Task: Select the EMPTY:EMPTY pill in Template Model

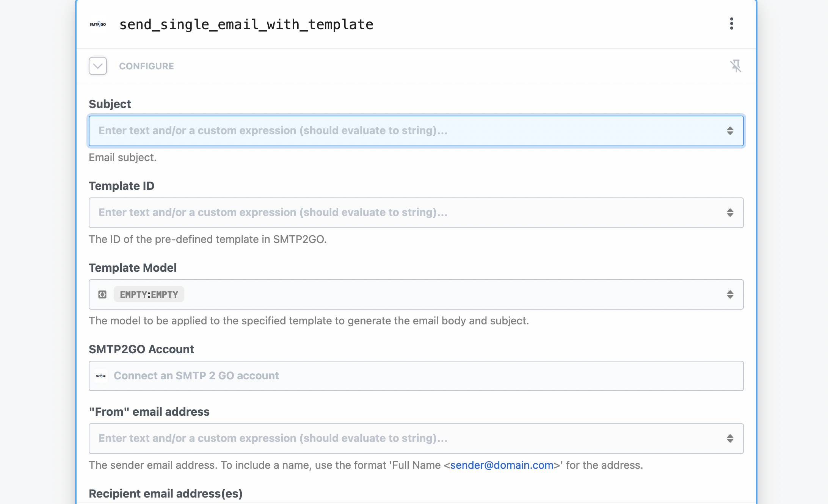Action: [x=149, y=294]
